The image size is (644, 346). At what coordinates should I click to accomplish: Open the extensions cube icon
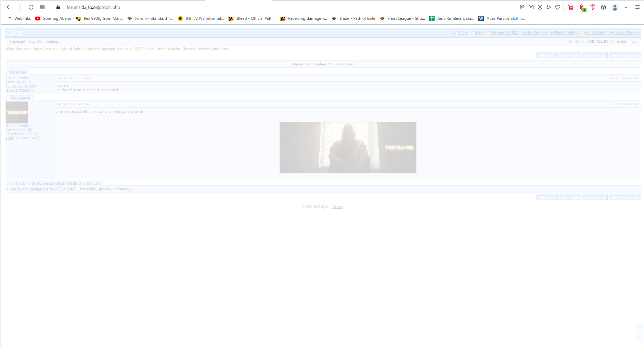pos(604,7)
